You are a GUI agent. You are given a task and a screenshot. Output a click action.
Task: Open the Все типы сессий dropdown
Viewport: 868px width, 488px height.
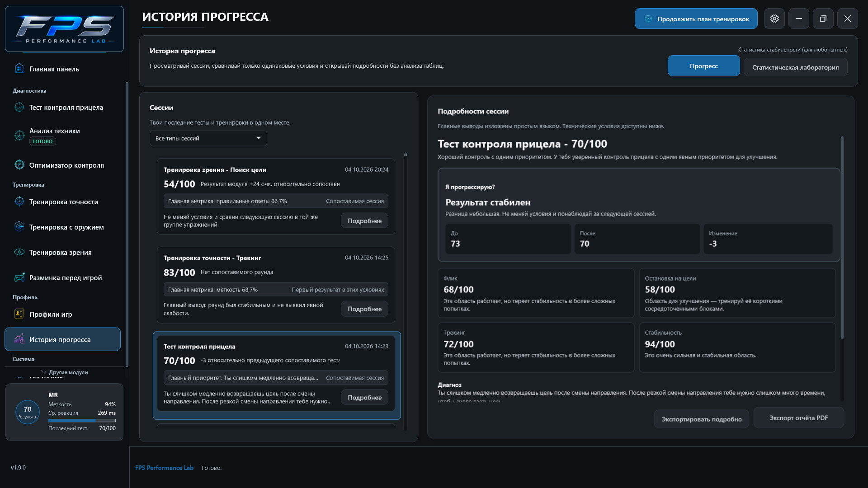[x=208, y=138]
